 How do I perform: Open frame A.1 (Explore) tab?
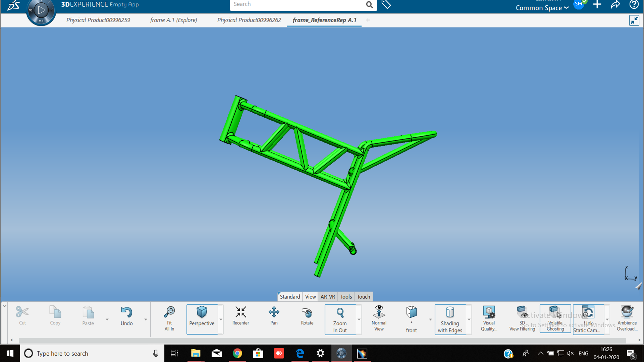click(x=173, y=20)
